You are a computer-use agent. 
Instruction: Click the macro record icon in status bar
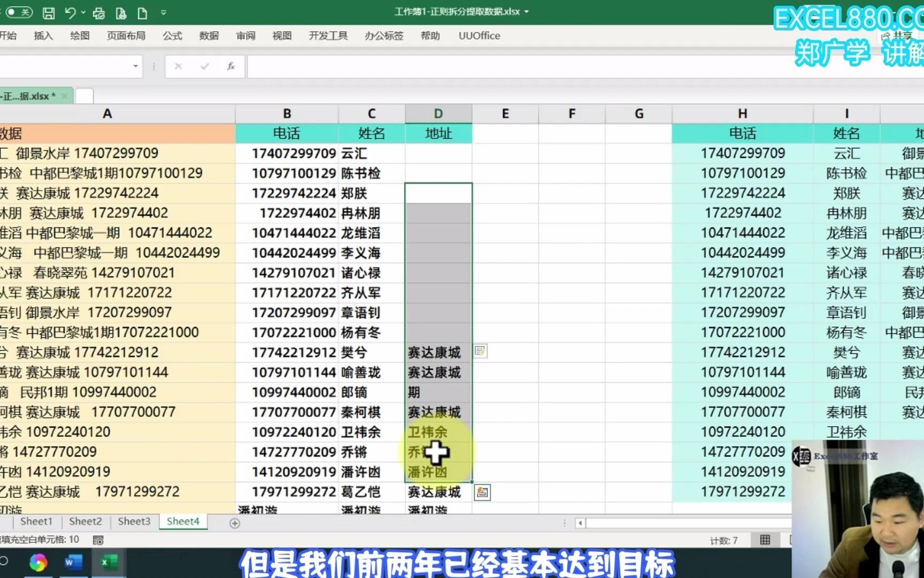pos(98,541)
